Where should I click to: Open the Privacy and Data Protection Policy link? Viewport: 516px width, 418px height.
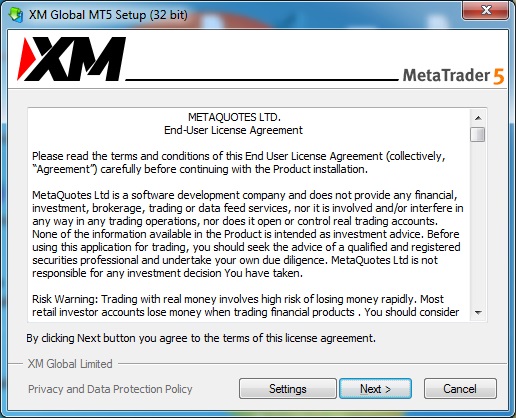pyautogui.click(x=110, y=389)
